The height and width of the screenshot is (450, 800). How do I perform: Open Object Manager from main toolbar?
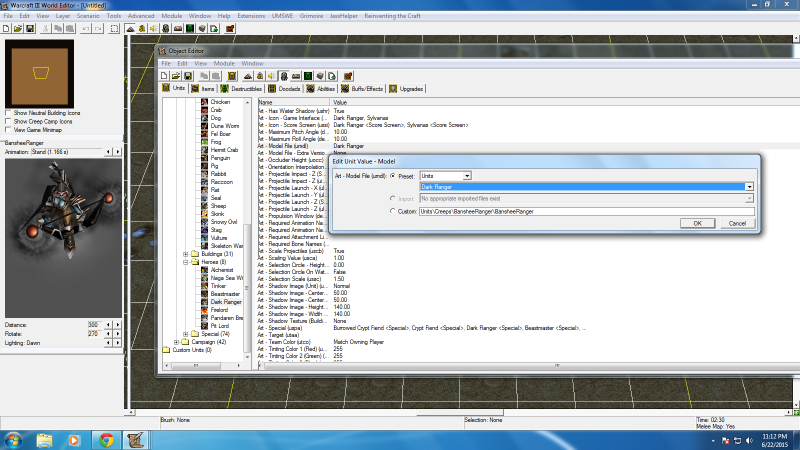tap(202, 29)
